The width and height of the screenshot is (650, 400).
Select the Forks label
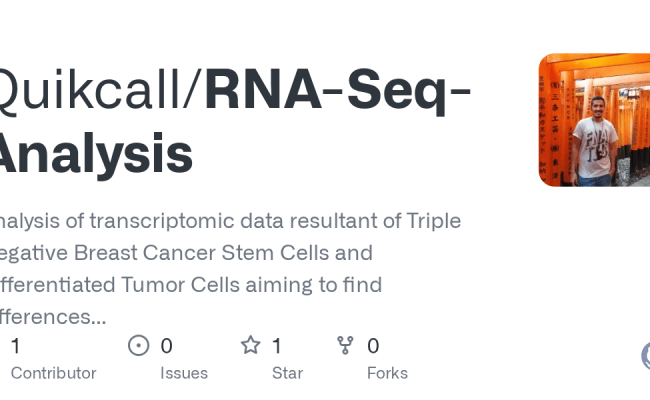(x=387, y=373)
